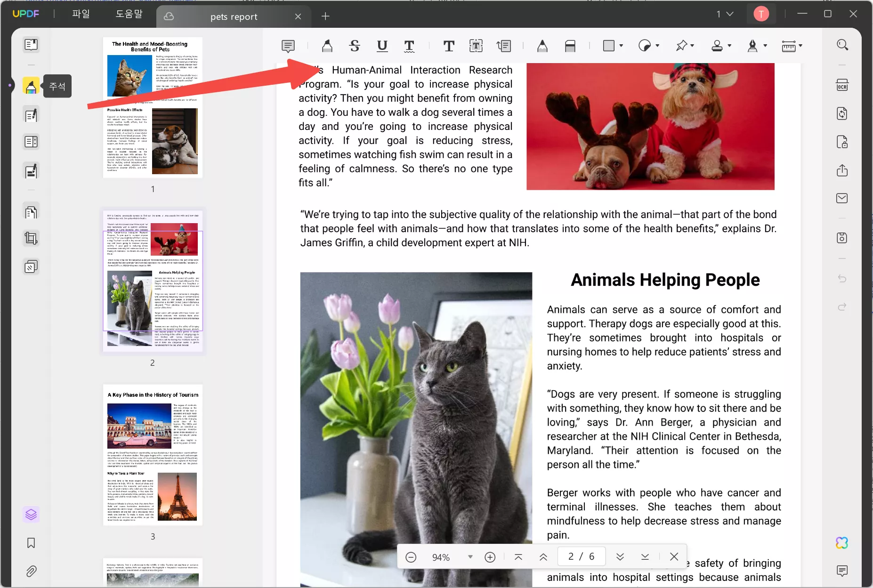Open the zoom percentage dropdown
The image size is (873, 588).
(x=470, y=557)
